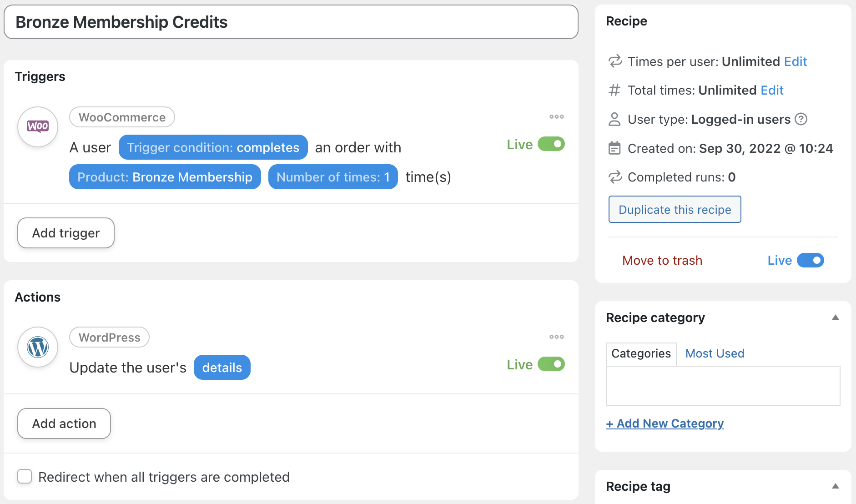Click the help icon beside Logged-in users
This screenshot has width=856, height=504.
pyautogui.click(x=801, y=119)
